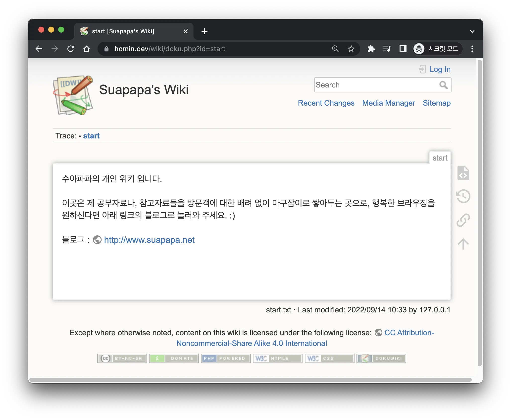The width and height of the screenshot is (511, 420).
Task: Click the Donate badge
Action: coord(174,358)
